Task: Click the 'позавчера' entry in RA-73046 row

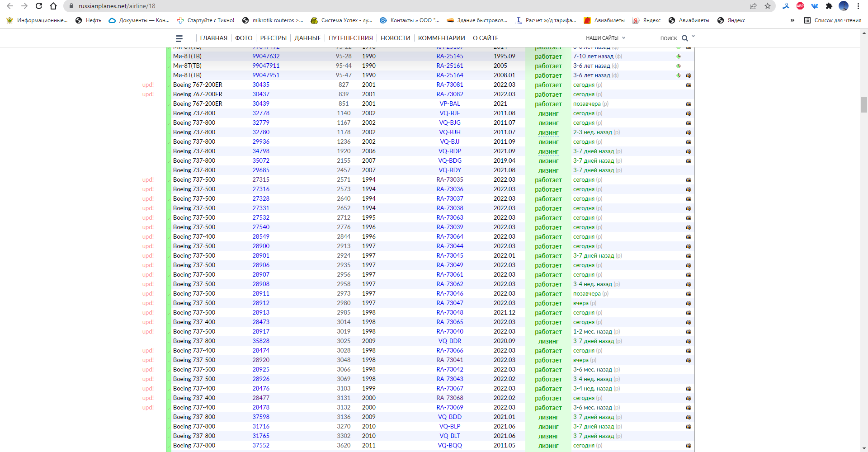Action: (587, 293)
